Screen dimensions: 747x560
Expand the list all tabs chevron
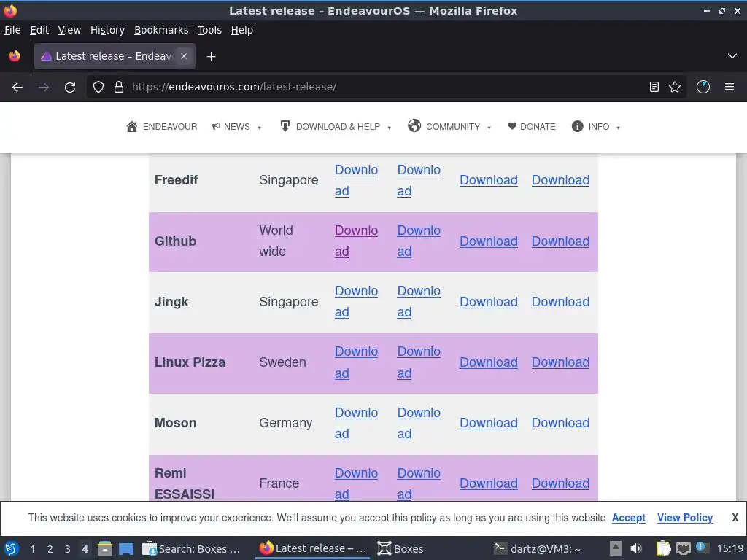[x=732, y=56]
